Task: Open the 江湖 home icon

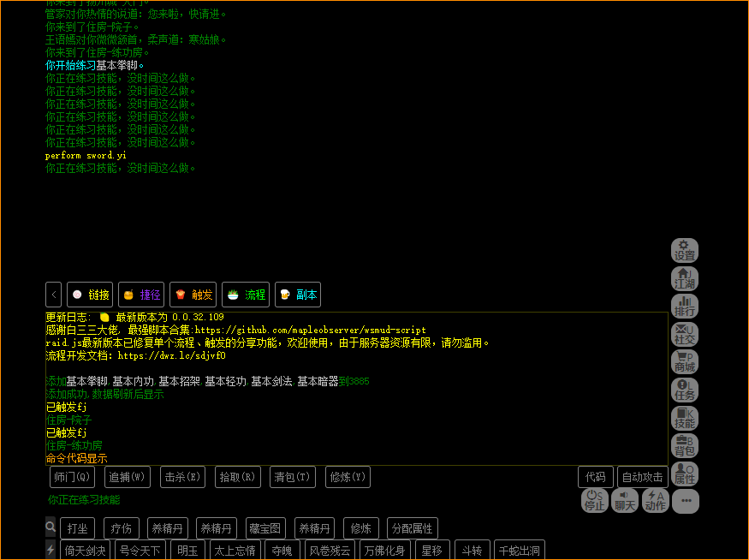Action: (685, 278)
